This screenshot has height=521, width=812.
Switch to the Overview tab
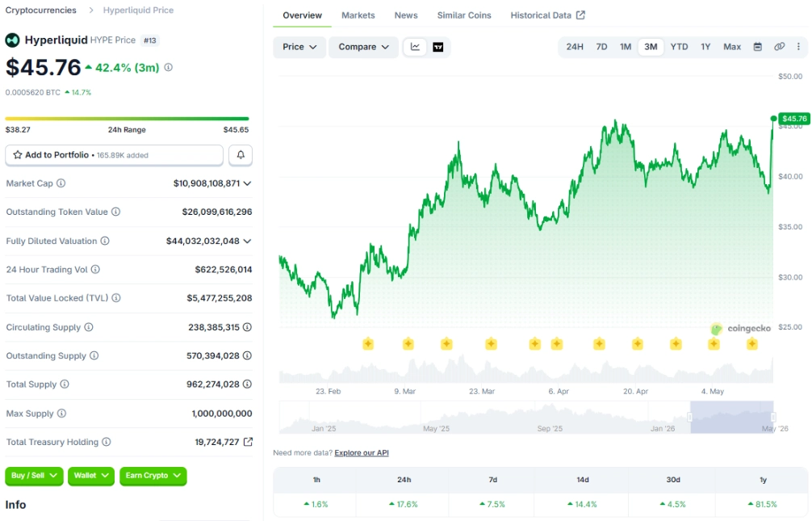[x=302, y=15]
